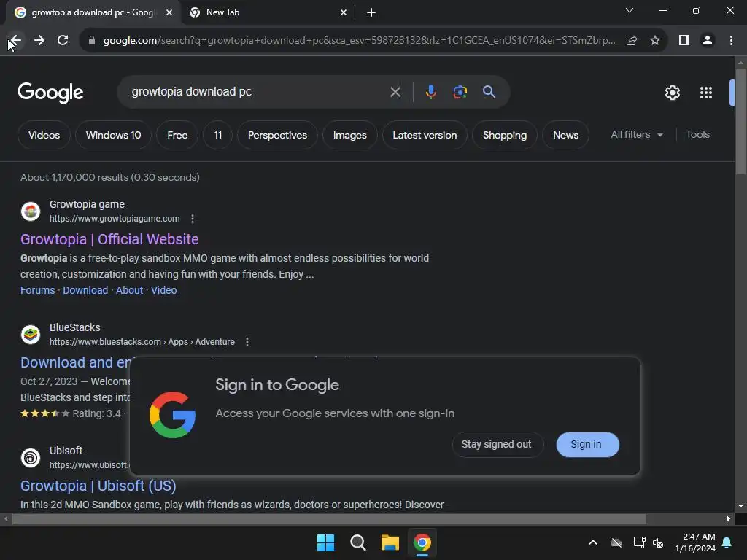Switch to Shopping results
The width and height of the screenshot is (747, 560).
click(505, 135)
